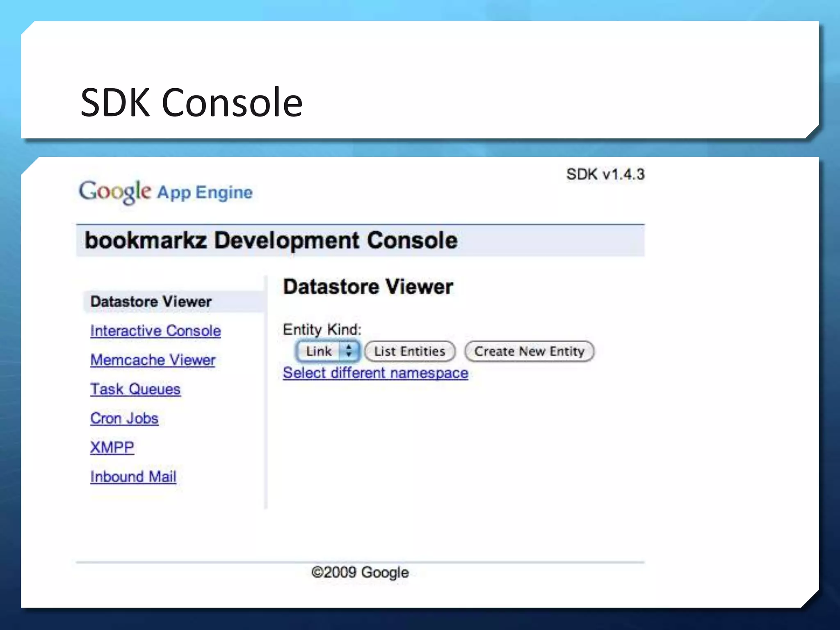Navigate to Inbound Mail
Screen dimensions: 840x630
click(x=133, y=476)
